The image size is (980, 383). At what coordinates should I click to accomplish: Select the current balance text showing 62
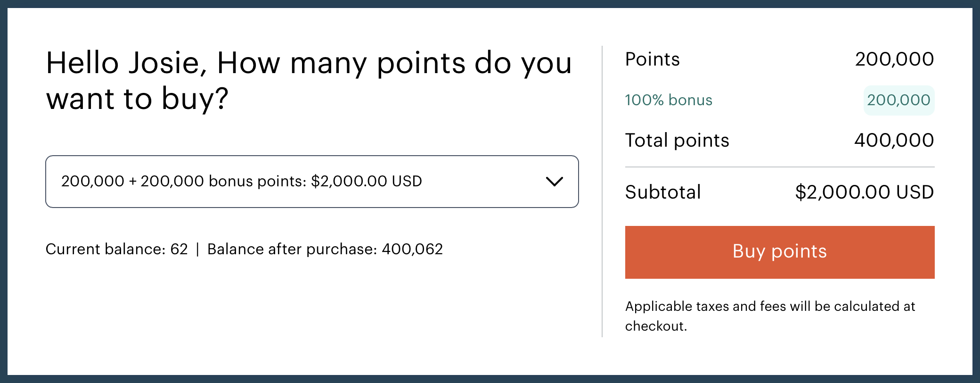(x=116, y=249)
